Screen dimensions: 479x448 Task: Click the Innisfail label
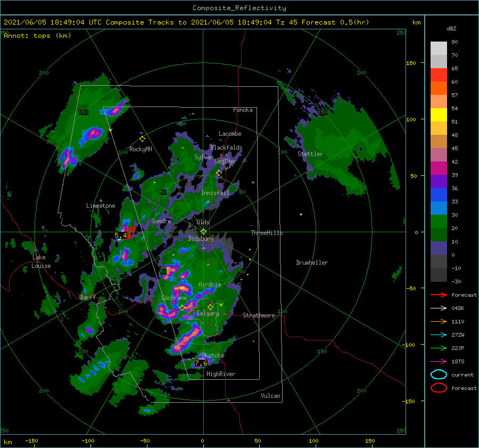coord(216,193)
